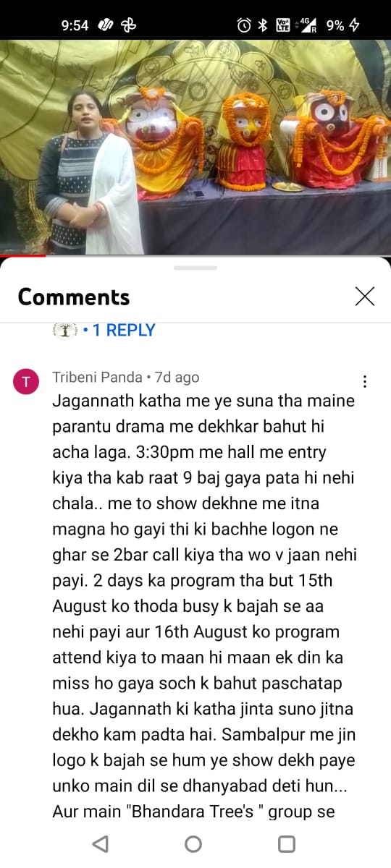Tap the 9:54 clock in status bar
Viewport: 391px width, 868px height.
pos(75,25)
